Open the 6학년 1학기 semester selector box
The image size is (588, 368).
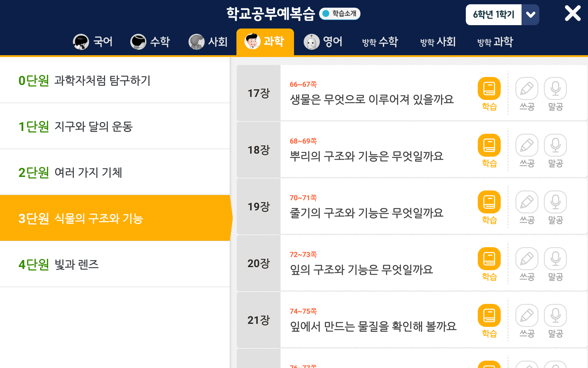[493, 15]
